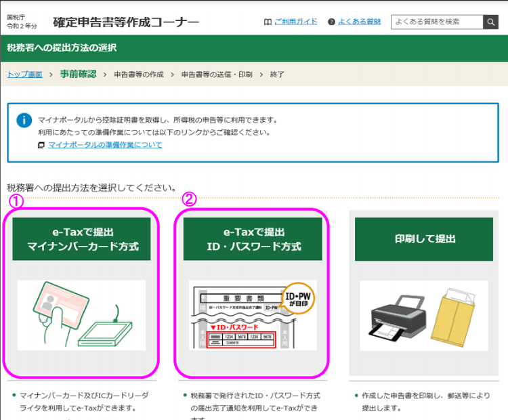Click the 確定申告書等作成コーナー page title
508x420 pixels.
(126, 22)
